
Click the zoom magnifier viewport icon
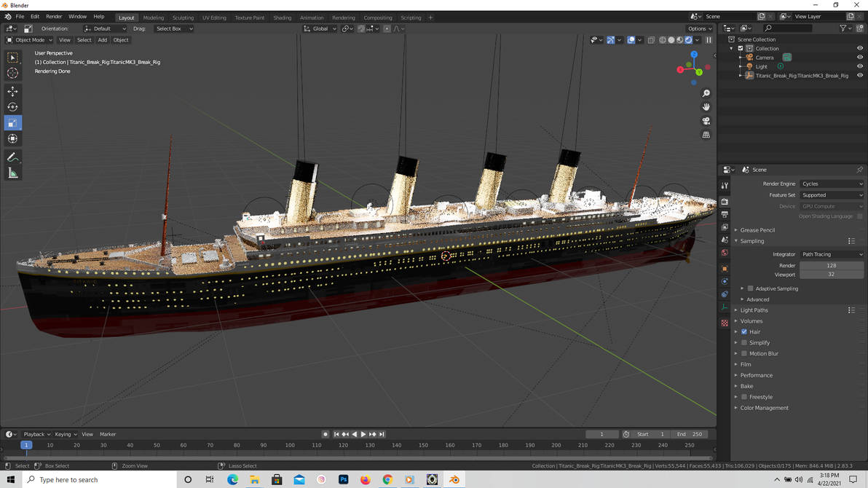(x=706, y=93)
